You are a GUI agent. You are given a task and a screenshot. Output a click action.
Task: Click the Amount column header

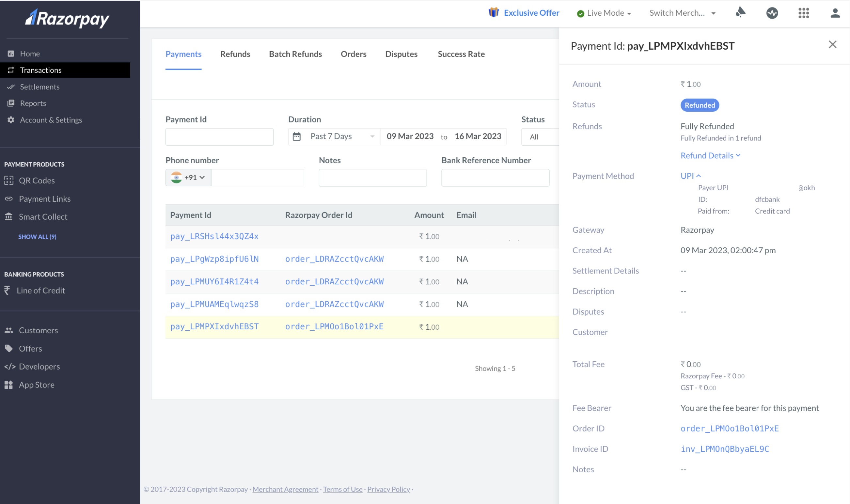point(429,215)
